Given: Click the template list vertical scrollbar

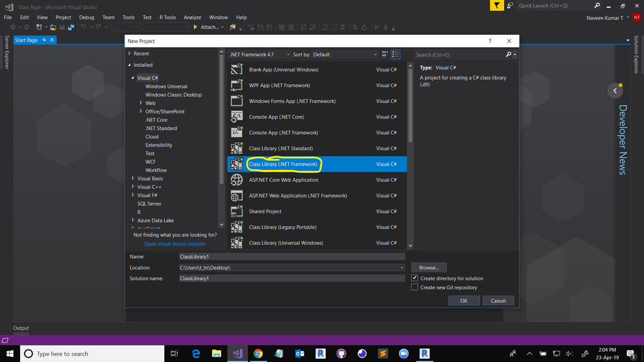Looking at the screenshot, I should (x=410, y=106).
